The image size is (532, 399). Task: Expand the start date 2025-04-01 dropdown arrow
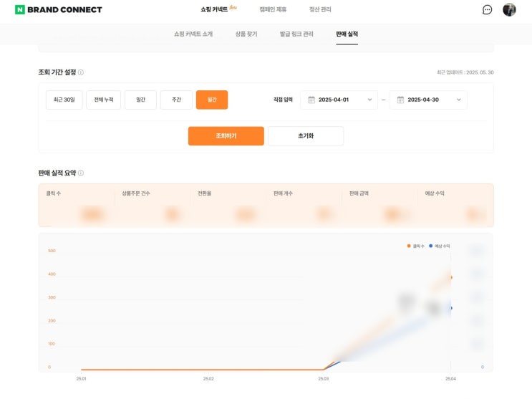coord(369,100)
